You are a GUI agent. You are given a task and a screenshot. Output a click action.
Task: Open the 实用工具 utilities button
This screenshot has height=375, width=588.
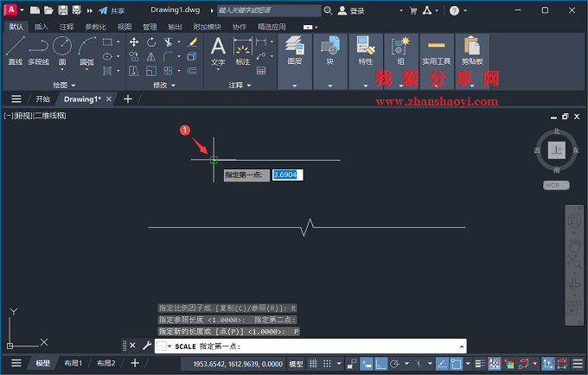(437, 51)
